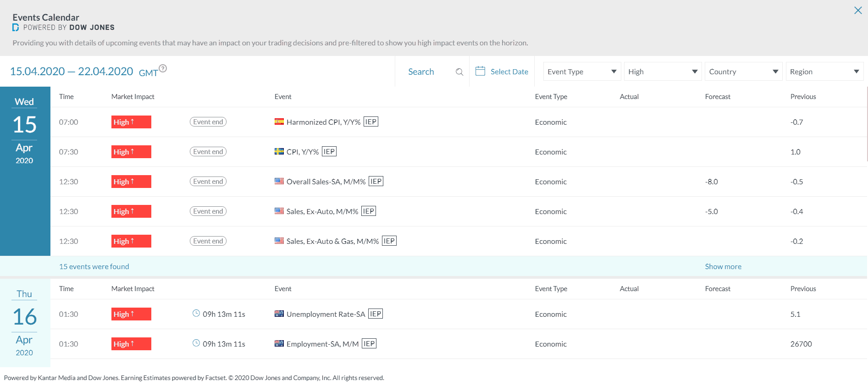Open the Region filter dropdown
Image resolution: width=868 pixels, height=386 pixels.
pos(824,72)
